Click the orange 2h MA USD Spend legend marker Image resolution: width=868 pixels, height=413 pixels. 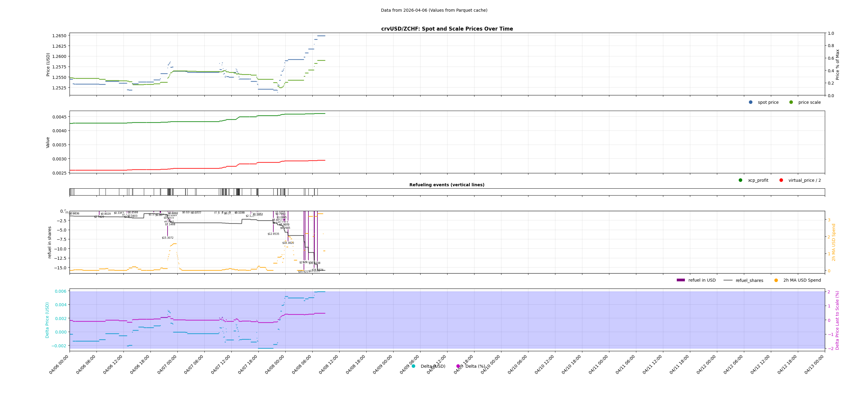click(776, 280)
